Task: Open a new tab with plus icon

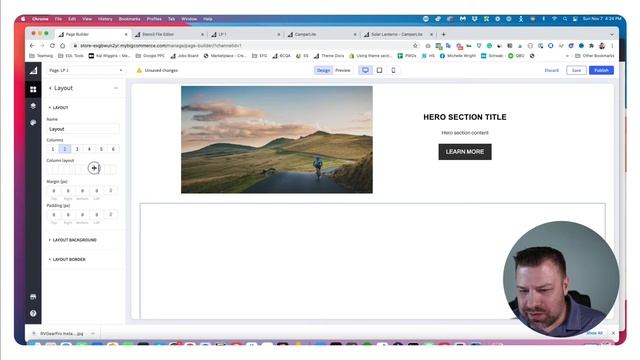Action: click(443, 34)
